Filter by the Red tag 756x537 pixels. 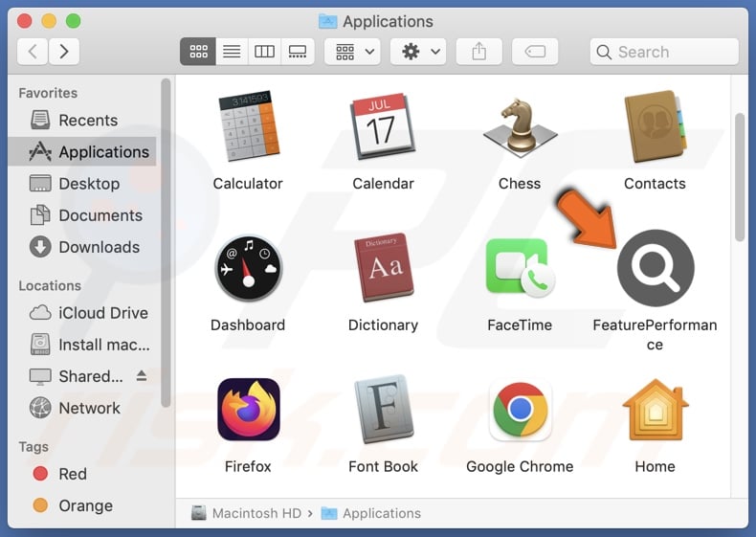pos(82,474)
